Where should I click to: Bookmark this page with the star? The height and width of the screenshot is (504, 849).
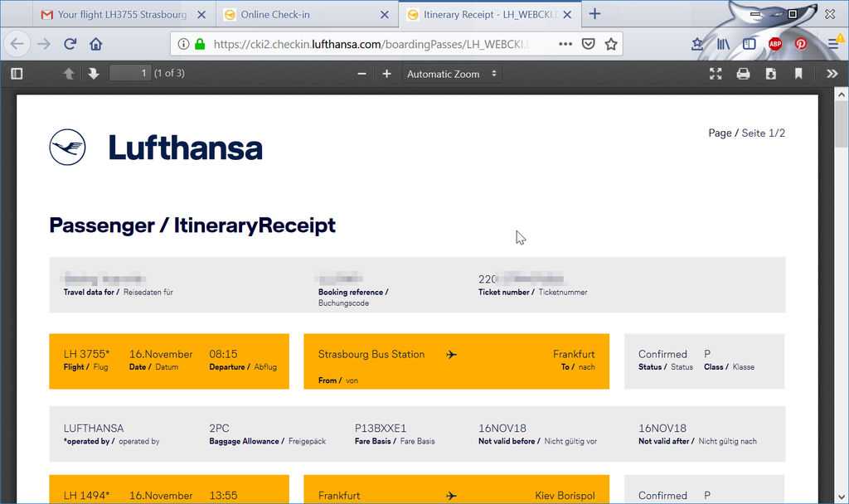(x=611, y=44)
